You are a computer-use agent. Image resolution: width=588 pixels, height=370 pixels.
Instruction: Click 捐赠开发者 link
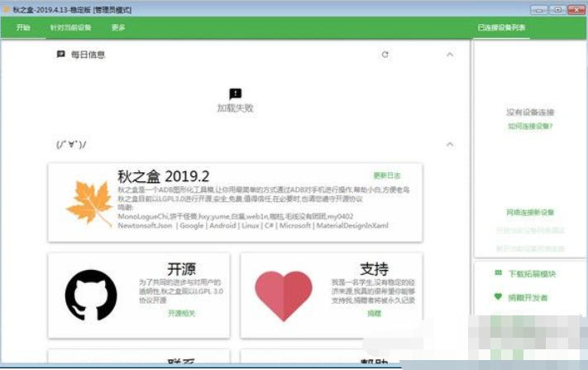[x=528, y=298]
